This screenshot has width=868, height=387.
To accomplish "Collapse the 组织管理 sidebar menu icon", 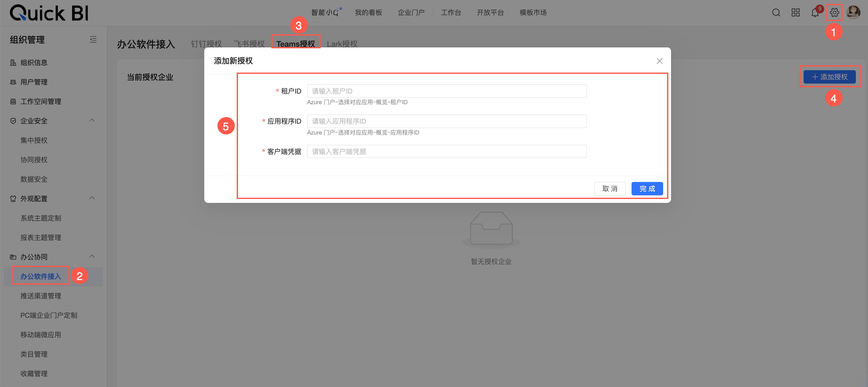I will [x=93, y=40].
